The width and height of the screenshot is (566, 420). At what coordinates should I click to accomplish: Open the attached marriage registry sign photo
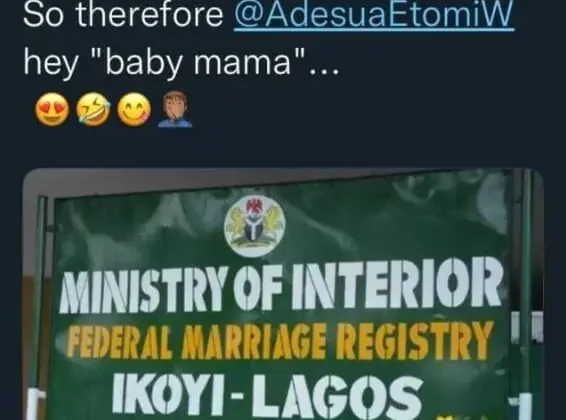pyautogui.click(x=283, y=294)
